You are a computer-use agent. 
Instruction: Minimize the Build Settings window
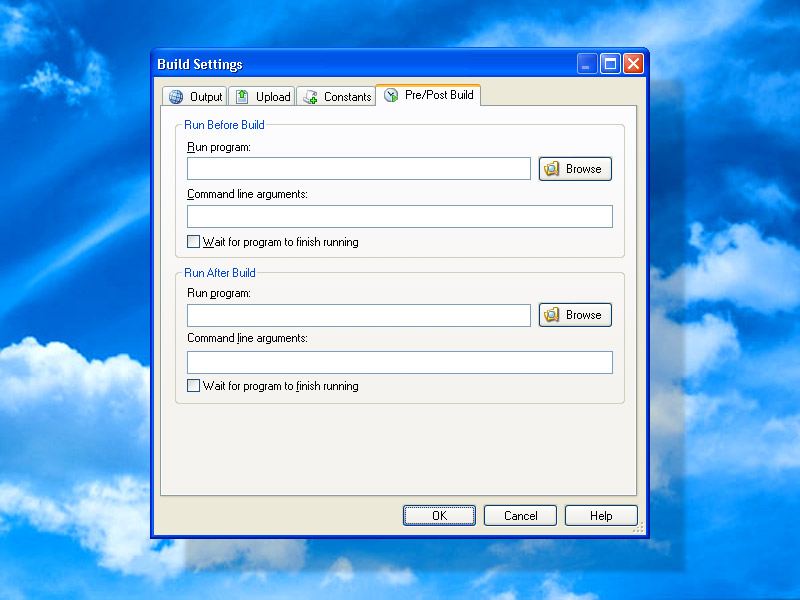point(587,64)
